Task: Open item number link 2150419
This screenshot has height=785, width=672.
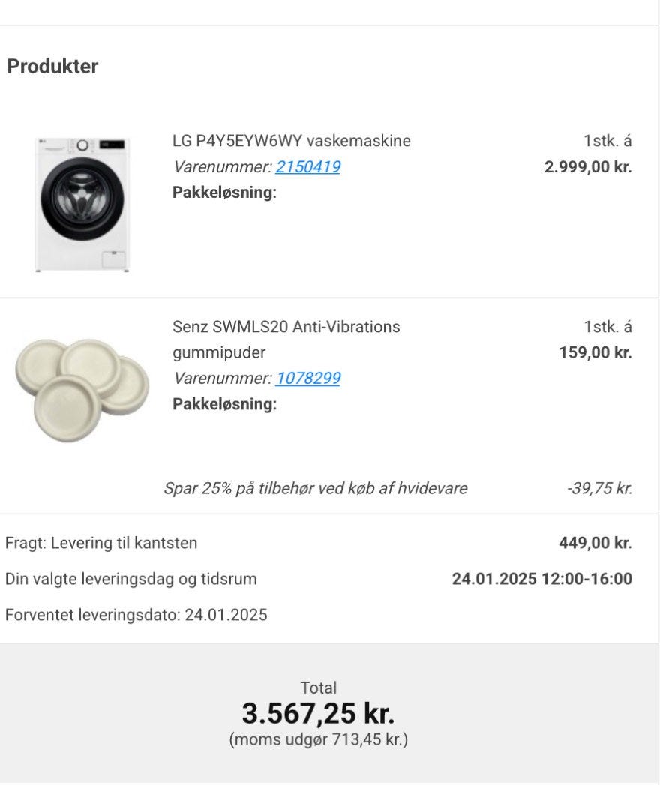Action: [307, 166]
